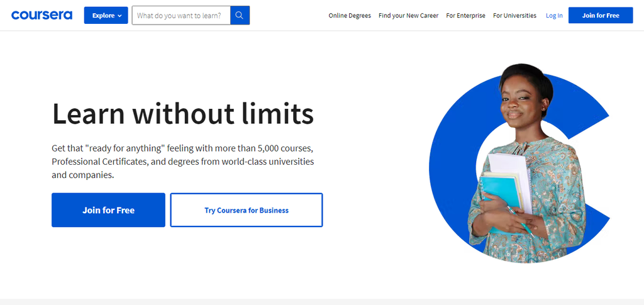
Task: Focus the "What do you want to learn?" field
Action: (x=181, y=15)
